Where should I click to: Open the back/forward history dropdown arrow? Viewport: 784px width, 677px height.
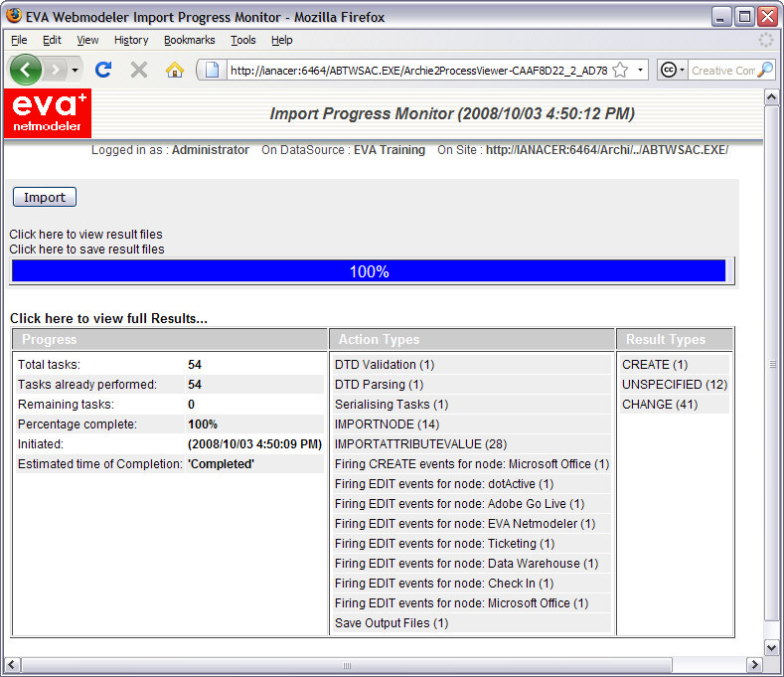point(75,71)
